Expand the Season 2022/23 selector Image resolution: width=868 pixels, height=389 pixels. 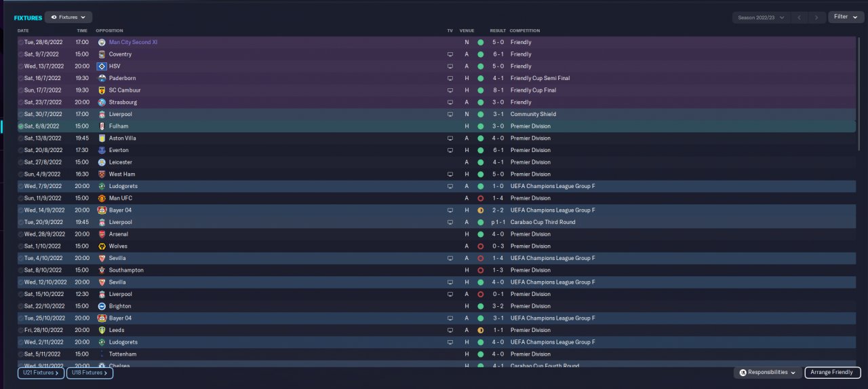coord(762,17)
